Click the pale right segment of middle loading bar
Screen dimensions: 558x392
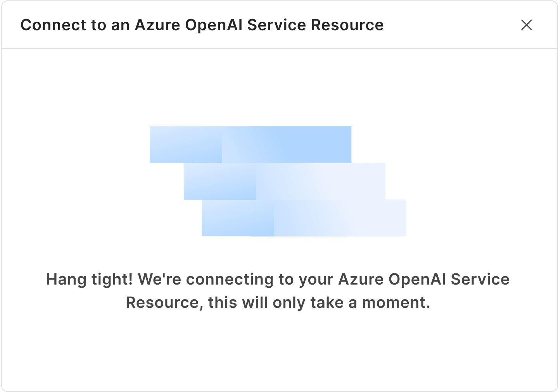321,181
